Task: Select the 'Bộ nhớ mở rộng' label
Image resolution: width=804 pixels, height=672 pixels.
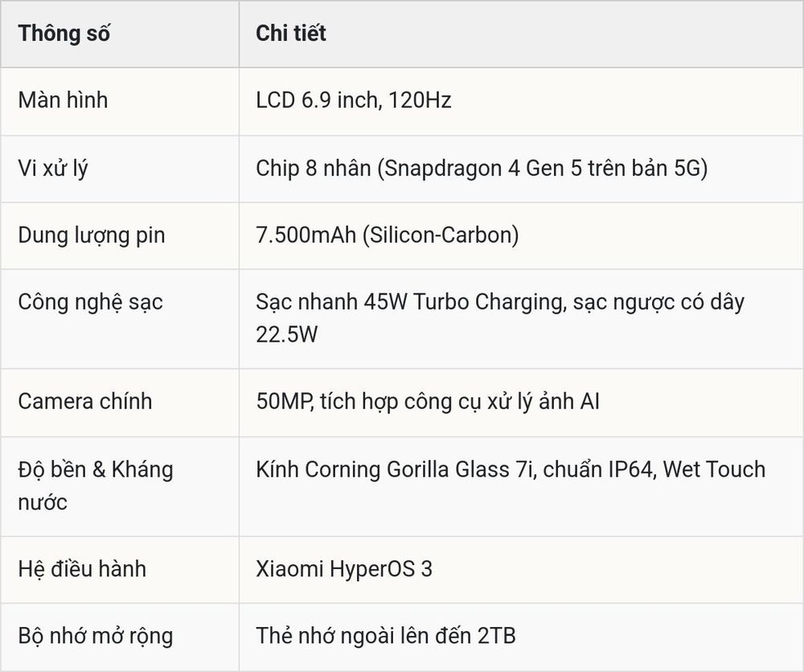Action: pyautogui.click(x=96, y=636)
